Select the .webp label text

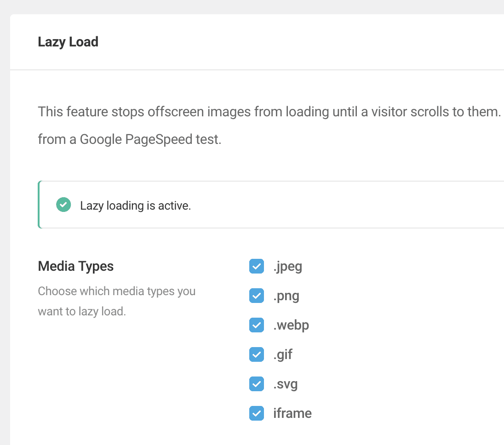291,325
